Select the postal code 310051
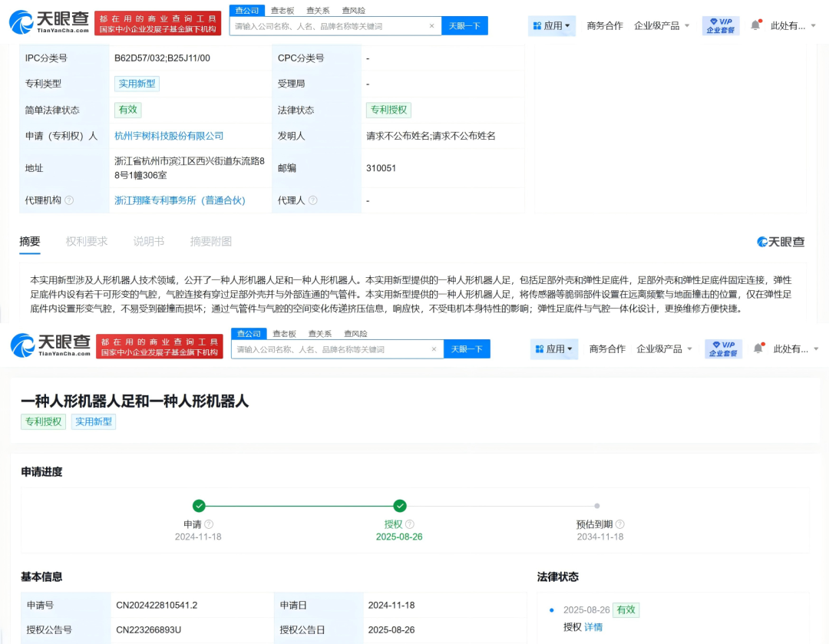This screenshot has height=644, width=829. [x=381, y=168]
